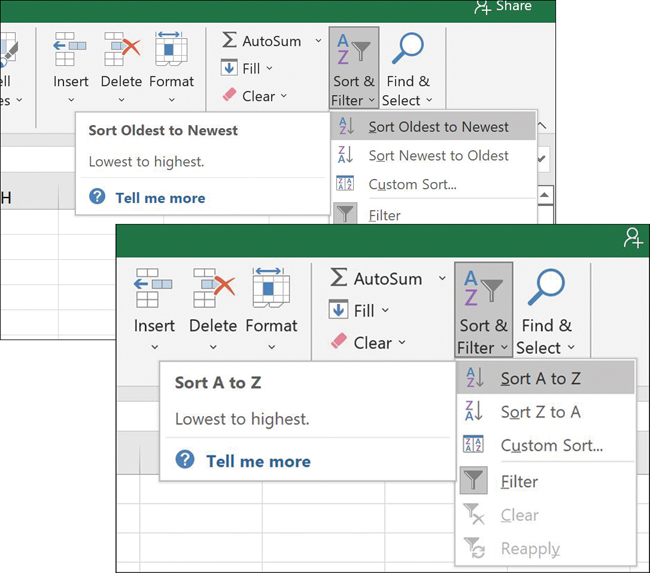Choose Custom Sort in back window menu
The height and width of the screenshot is (573, 650).
(433, 184)
